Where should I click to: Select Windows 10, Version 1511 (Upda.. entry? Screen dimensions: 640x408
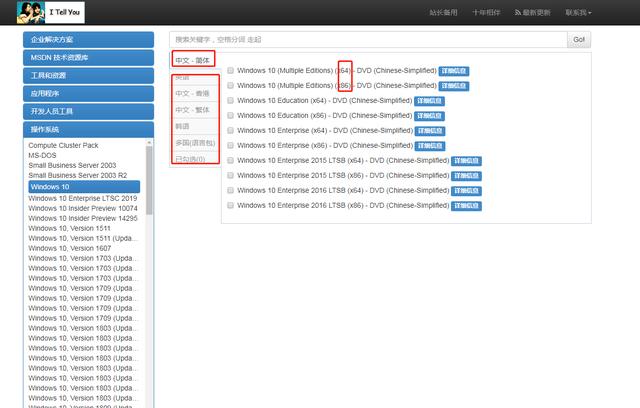pos(83,238)
